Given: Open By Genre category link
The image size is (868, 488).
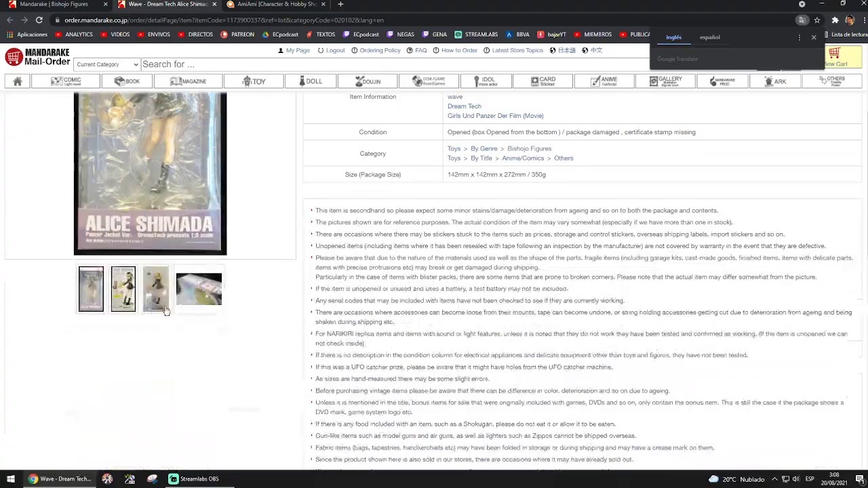Looking at the screenshot, I should 484,148.
